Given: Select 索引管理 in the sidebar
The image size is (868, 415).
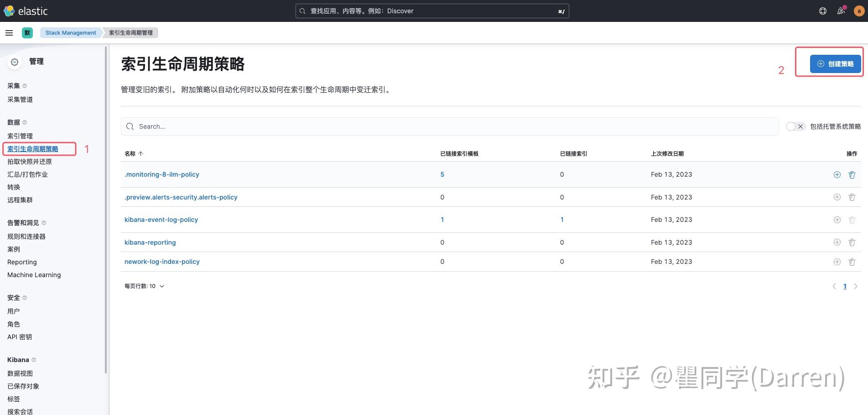Looking at the screenshot, I should coord(20,136).
